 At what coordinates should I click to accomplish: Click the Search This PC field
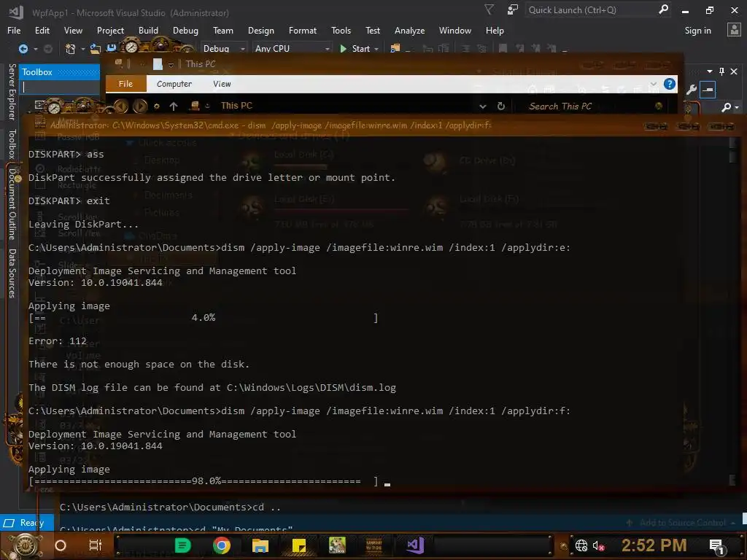tap(591, 106)
